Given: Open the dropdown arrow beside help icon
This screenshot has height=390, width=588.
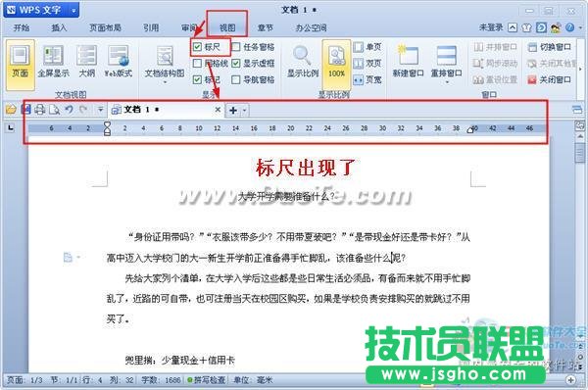Looking at the screenshot, I should tap(580, 27).
